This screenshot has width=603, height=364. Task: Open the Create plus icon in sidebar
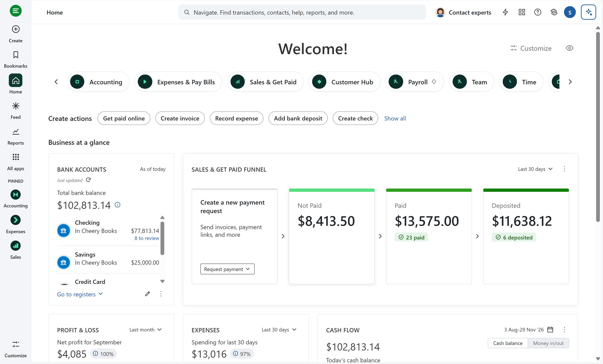pyautogui.click(x=16, y=29)
